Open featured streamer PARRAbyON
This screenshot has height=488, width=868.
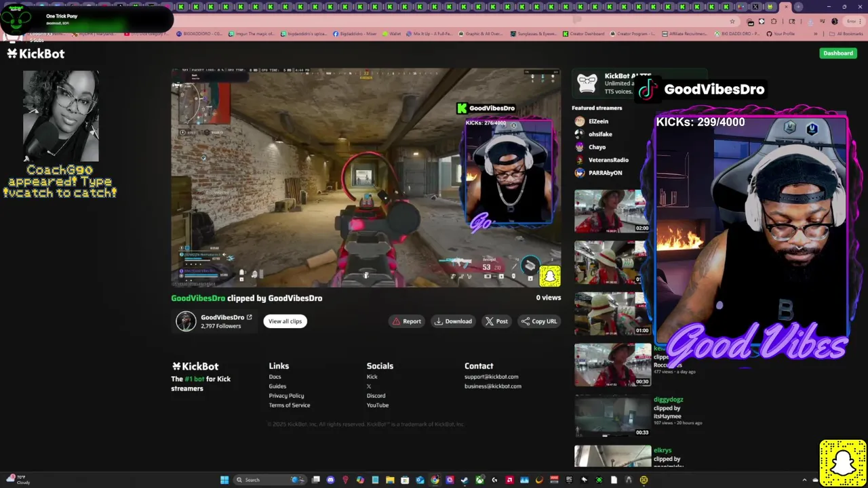[605, 173]
